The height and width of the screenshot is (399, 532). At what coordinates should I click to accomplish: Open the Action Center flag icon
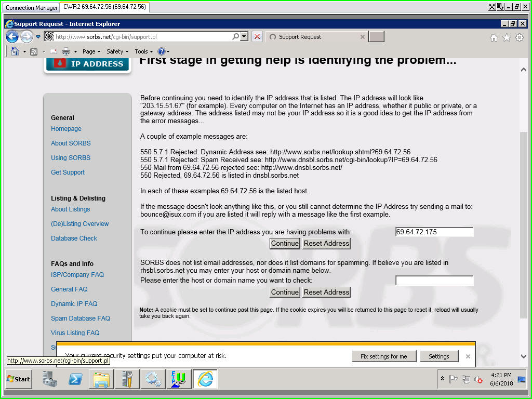pyautogui.click(x=453, y=379)
